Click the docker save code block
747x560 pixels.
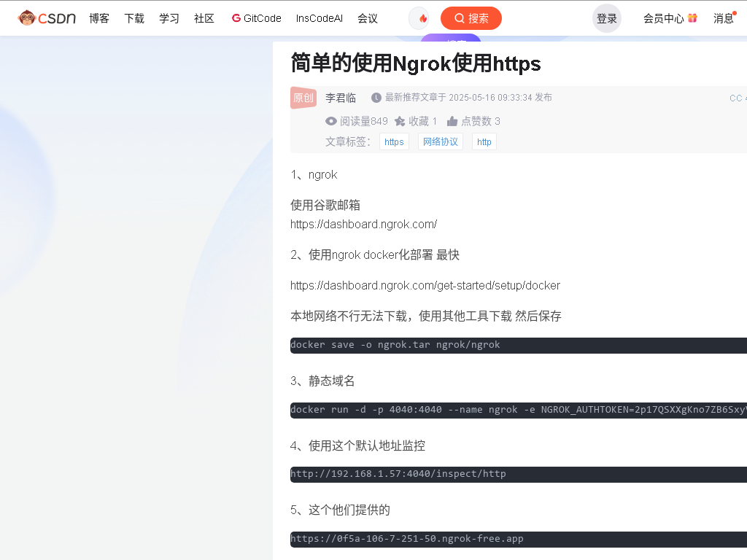pyautogui.click(x=519, y=345)
